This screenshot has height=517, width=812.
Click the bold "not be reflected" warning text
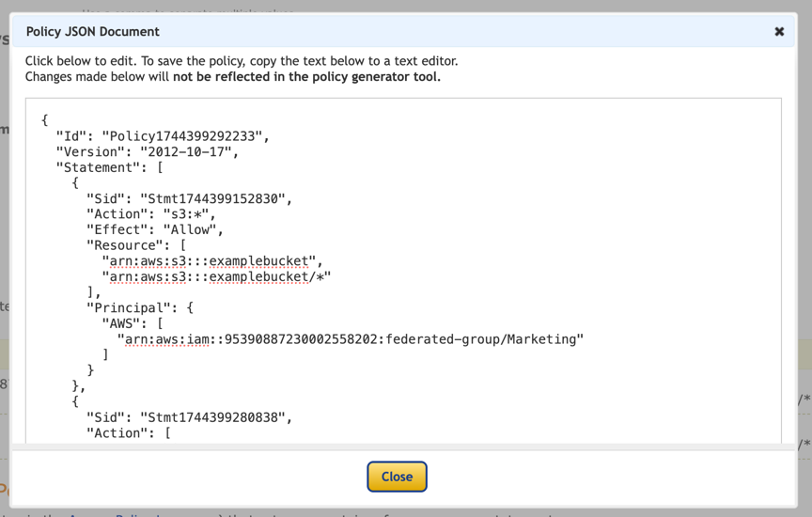click(x=306, y=77)
